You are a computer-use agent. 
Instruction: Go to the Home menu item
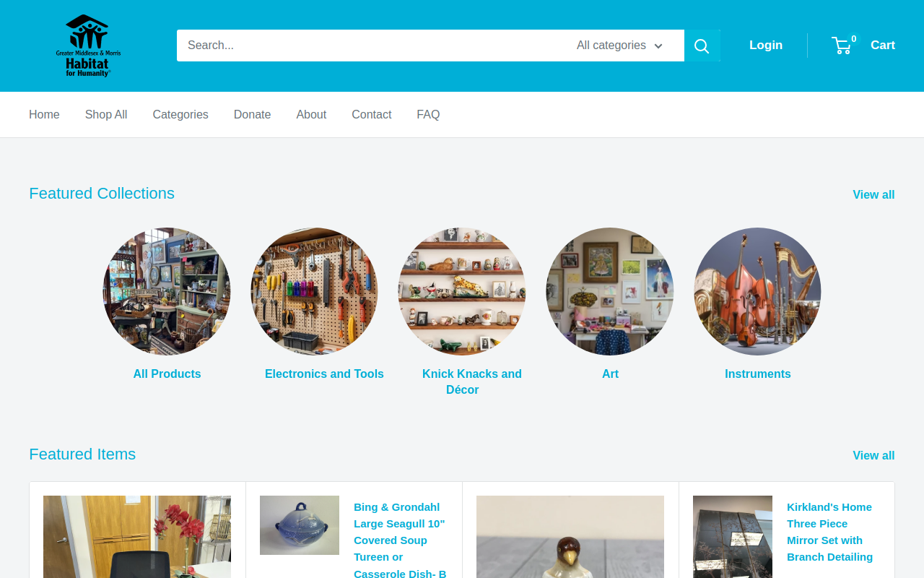pyautogui.click(x=44, y=114)
